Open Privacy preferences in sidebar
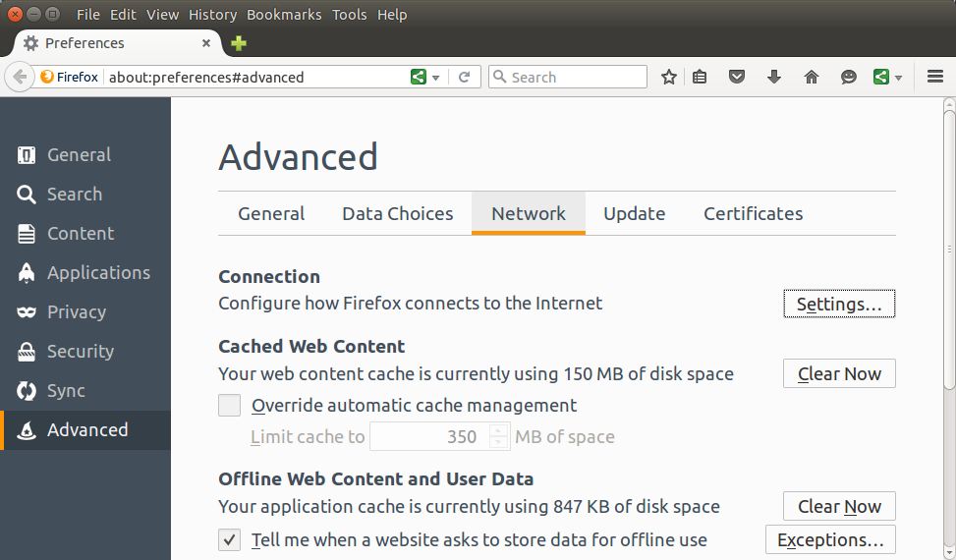The width and height of the screenshot is (956, 560). tap(85, 312)
